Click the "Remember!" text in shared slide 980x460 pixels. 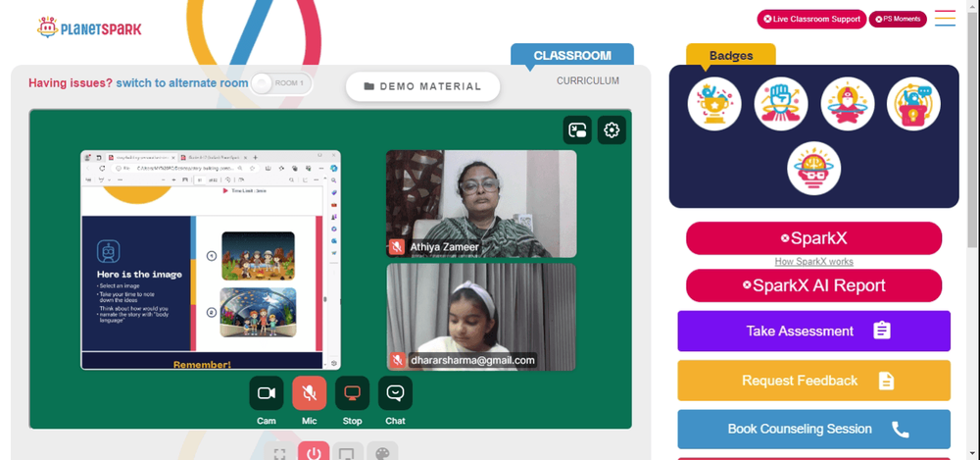[x=202, y=364]
